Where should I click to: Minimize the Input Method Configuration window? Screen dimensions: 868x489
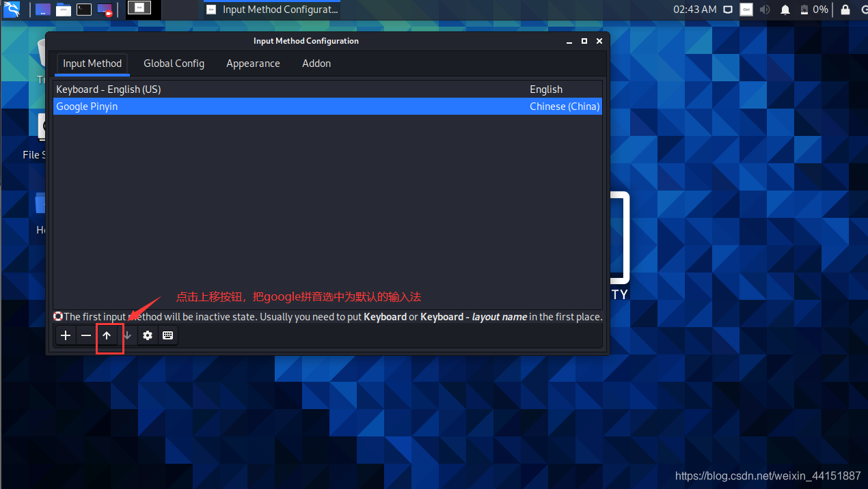[569, 41]
